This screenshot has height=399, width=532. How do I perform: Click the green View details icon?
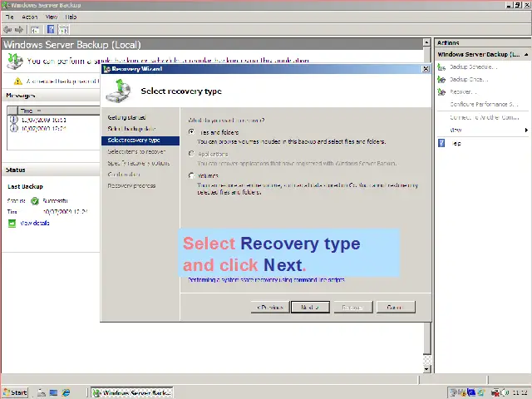pos(12,224)
